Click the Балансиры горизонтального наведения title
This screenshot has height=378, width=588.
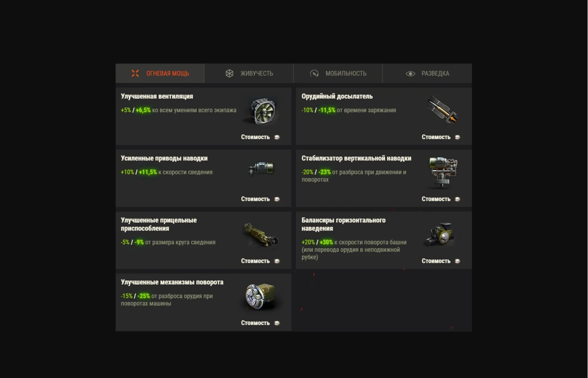click(x=343, y=225)
